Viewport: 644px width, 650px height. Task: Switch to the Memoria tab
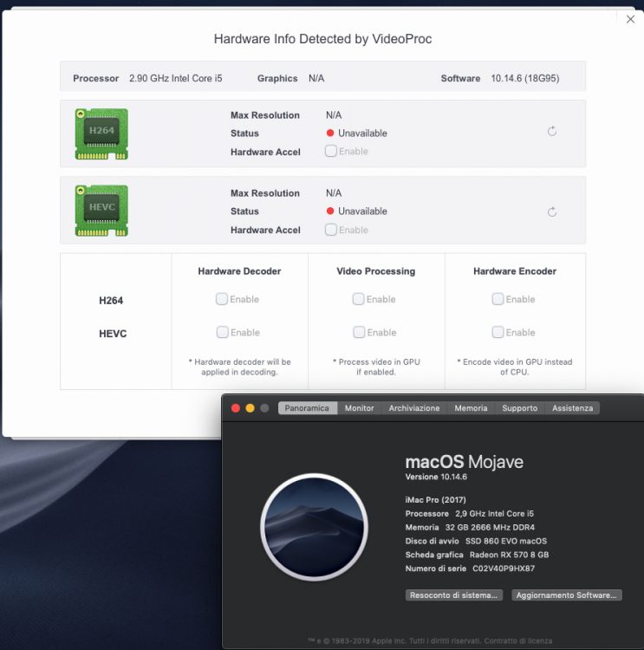471,408
